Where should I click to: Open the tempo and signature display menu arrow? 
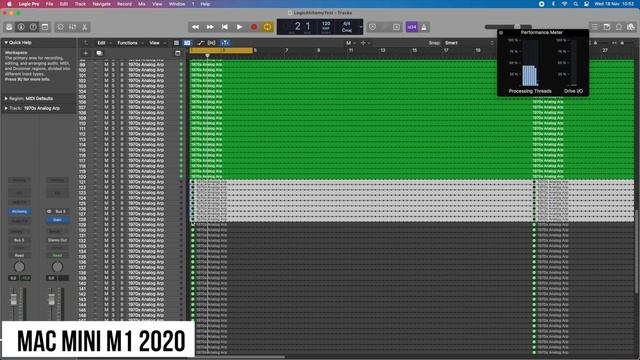coord(360,27)
